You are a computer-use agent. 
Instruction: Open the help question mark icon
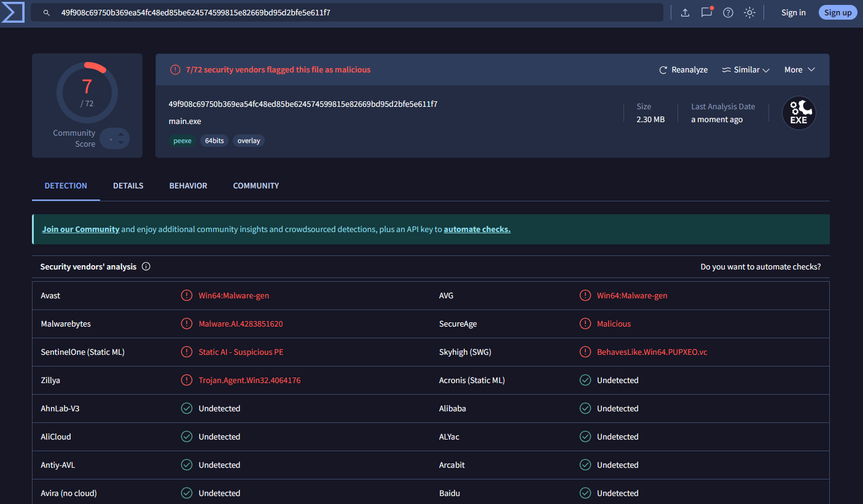coord(728,12)
